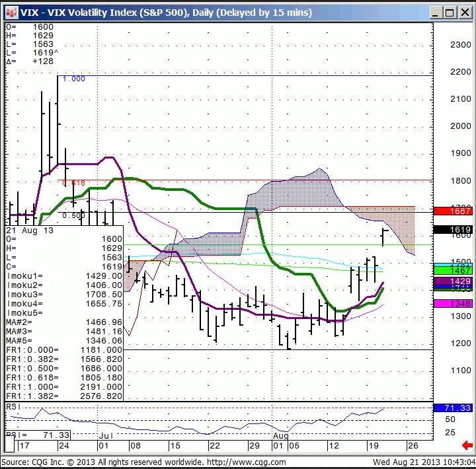Screen dimensions: 476x469
Task: Click the 50 level on RSI scale
Action: point(450,419)
